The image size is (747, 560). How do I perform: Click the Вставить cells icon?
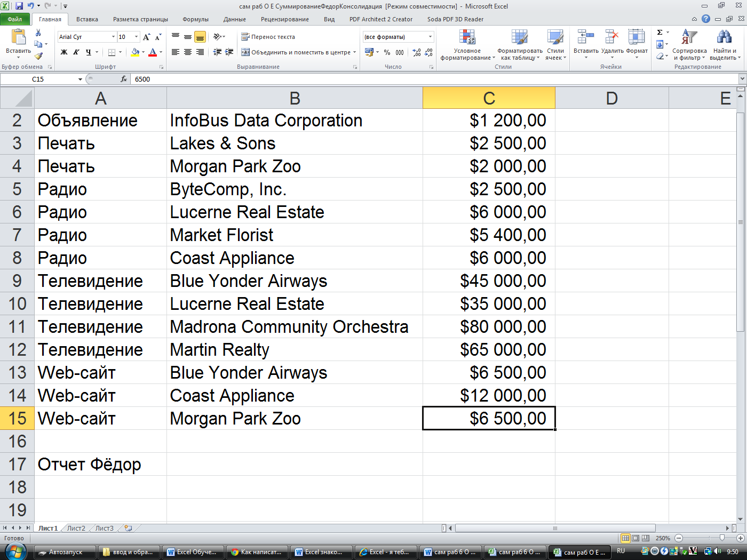click(x=586, y=37)
